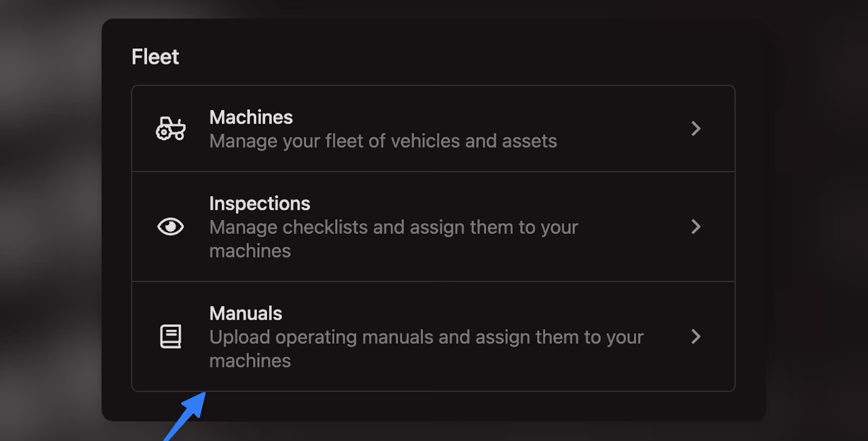The width and height of the screenshot is (868, 441).
Task: Open the Machines title entry
Action: (251, 117)
